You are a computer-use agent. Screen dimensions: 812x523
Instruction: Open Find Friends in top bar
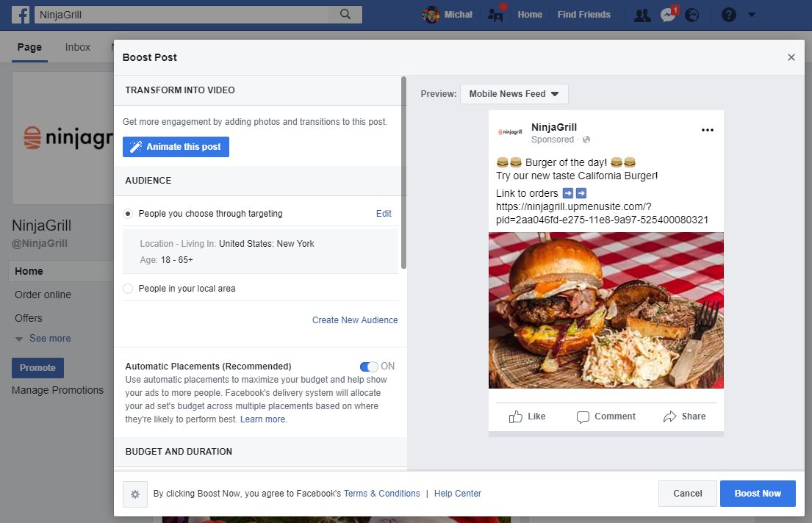click(x=583, y=15)
